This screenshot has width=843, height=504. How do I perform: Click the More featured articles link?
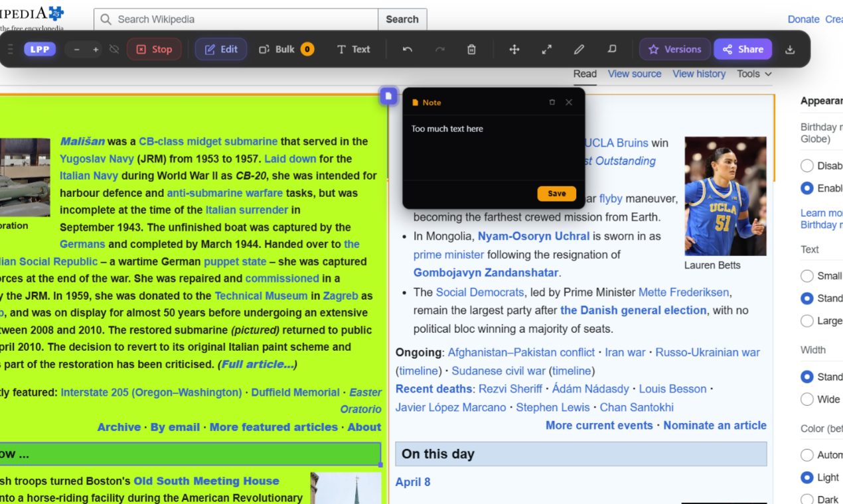[273, 427]
